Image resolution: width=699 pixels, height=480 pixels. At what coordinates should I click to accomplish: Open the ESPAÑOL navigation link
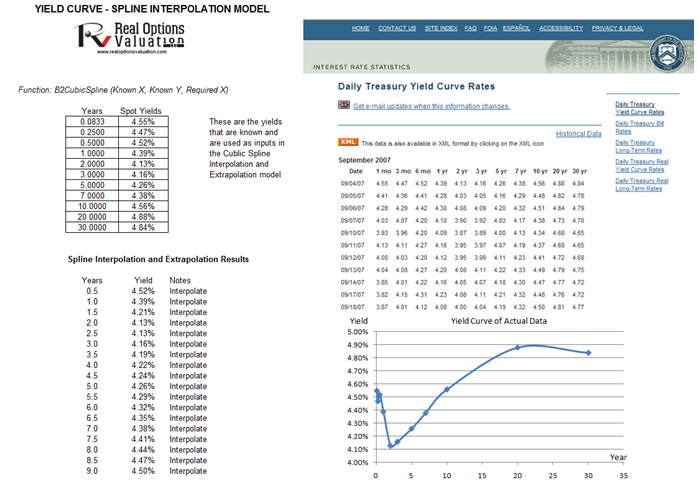click(x=517, y=28)
